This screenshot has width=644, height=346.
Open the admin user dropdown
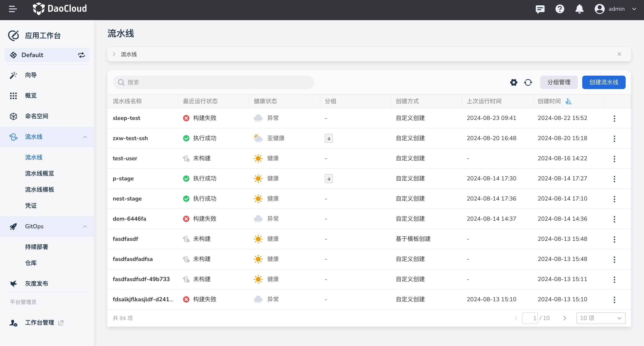634,9
